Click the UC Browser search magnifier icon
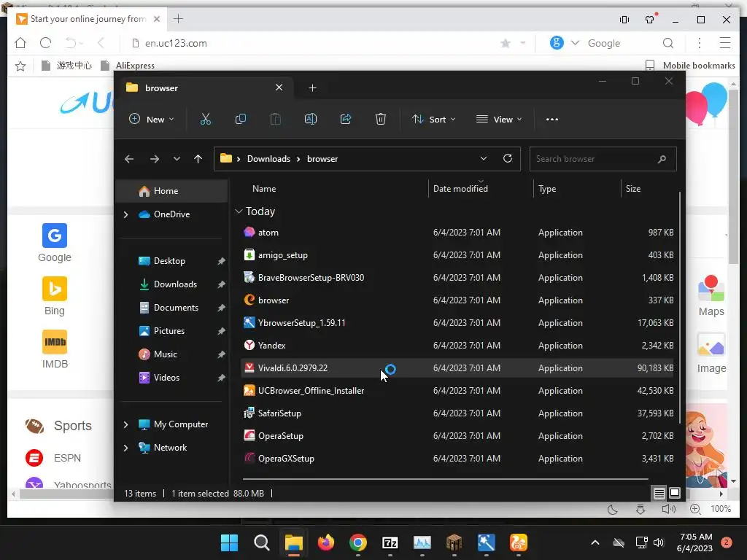Image resolution: width=747 pixels, height=560 pixels. click(668, 43)
